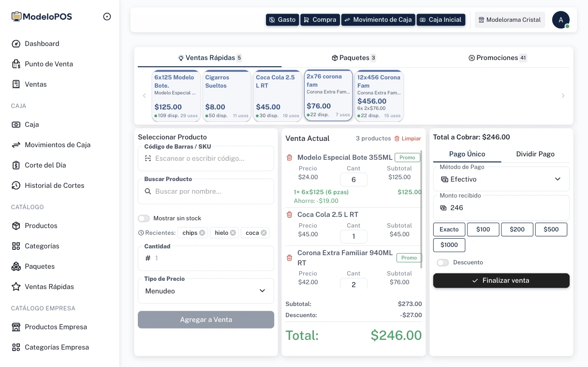Open Punto de Venta in the sidebar
This screenshot has width=588, height=367.
[x=48, y=64]
